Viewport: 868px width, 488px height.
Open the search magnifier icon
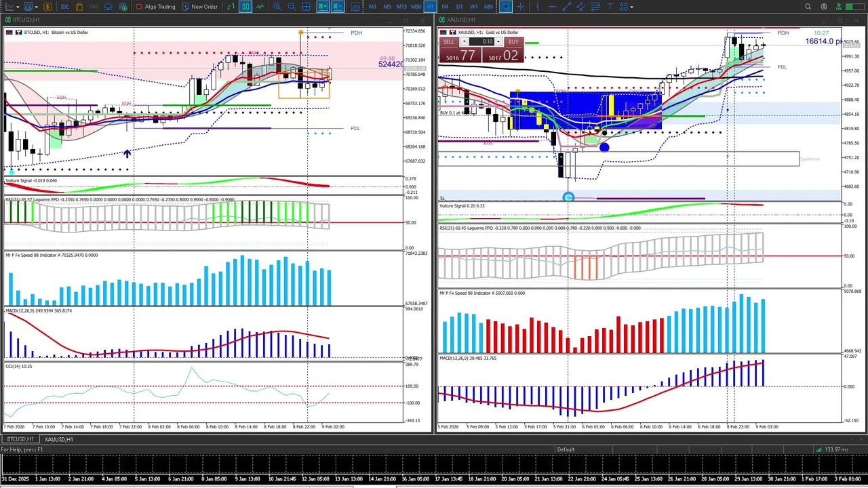808,7
